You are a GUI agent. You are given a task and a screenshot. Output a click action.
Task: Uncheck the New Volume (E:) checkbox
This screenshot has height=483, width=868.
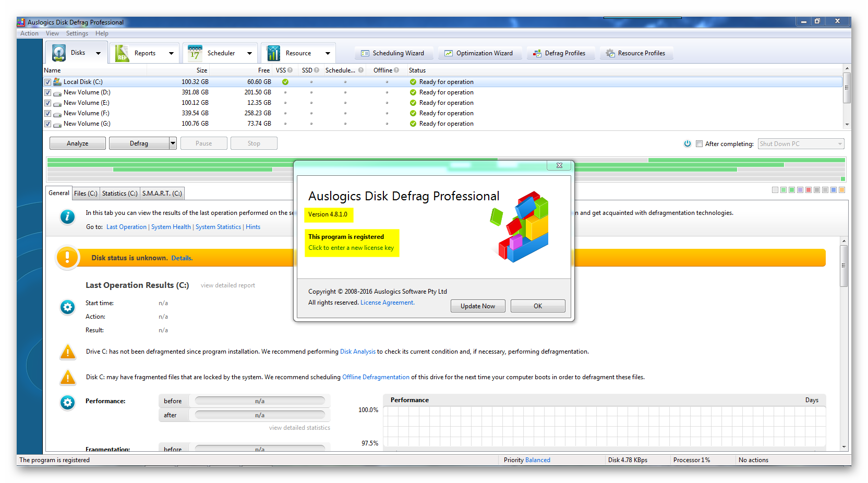[x=47, y=103]
